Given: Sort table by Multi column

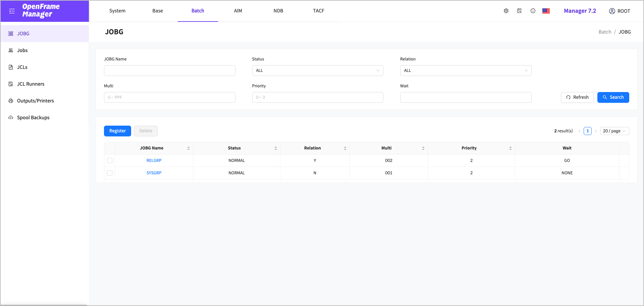Looking at the screenshot, I should (423, 148).
